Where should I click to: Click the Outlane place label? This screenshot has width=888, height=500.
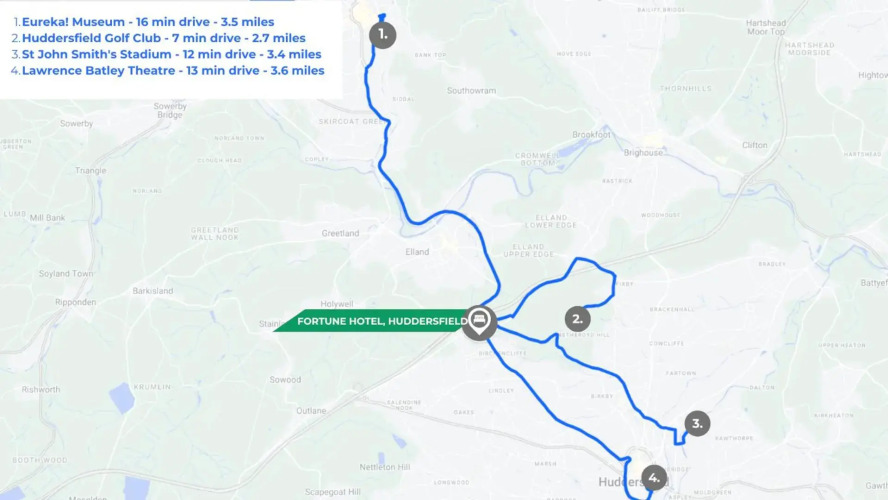pos(311,411)
